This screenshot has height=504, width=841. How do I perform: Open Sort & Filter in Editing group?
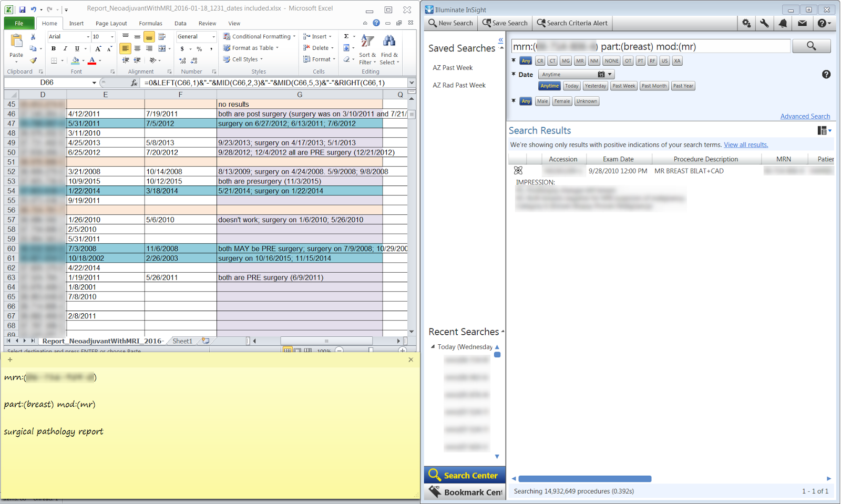(367, 49)
